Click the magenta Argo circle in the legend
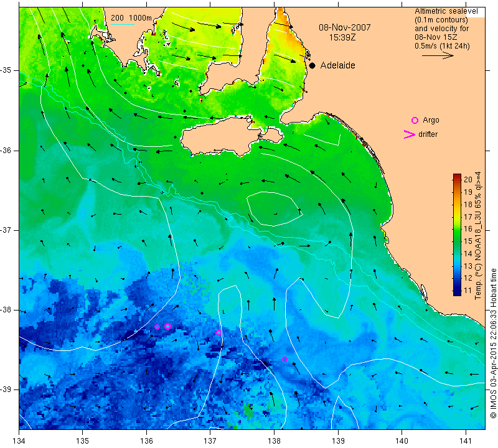Screen dimensions: 498x448 click(x=415, y=120)
